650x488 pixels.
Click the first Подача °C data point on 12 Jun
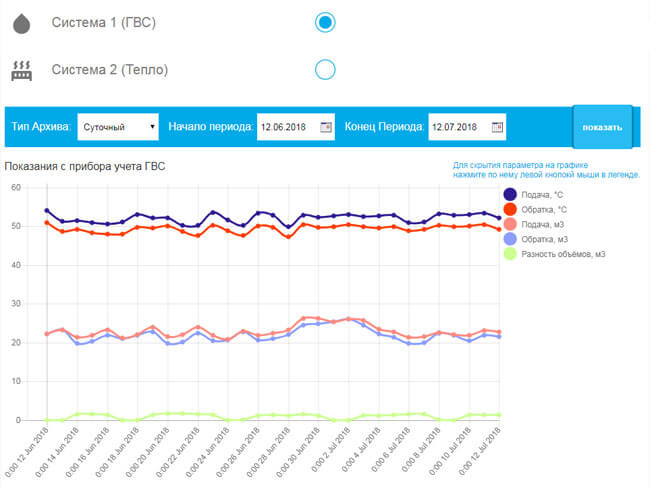point(46,211)
